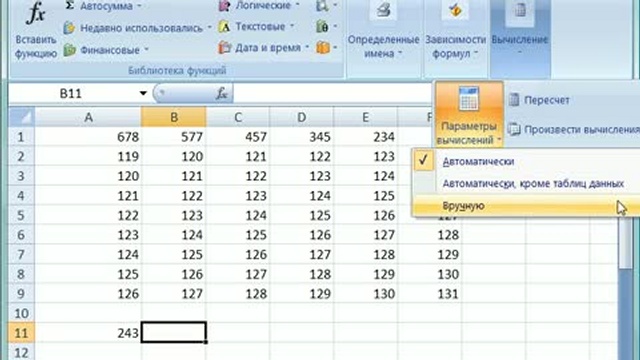Click cell containing 234

point(365,137)
